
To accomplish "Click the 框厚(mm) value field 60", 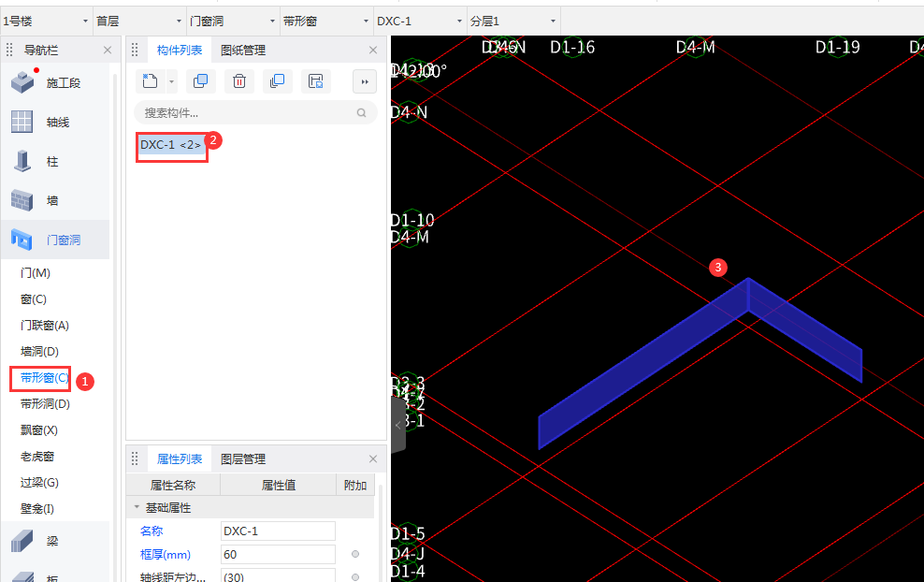I will pos(278,554).
